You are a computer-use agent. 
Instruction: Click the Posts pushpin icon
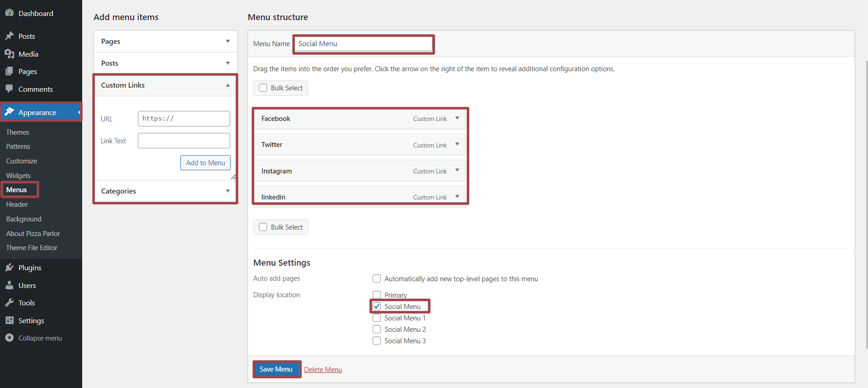(x=9, y=36)
